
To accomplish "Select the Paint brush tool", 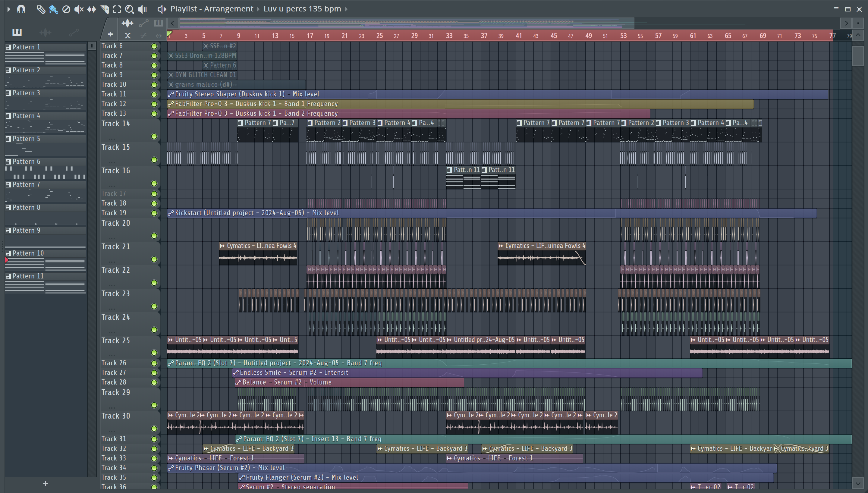I will click(x=53, y=9).
